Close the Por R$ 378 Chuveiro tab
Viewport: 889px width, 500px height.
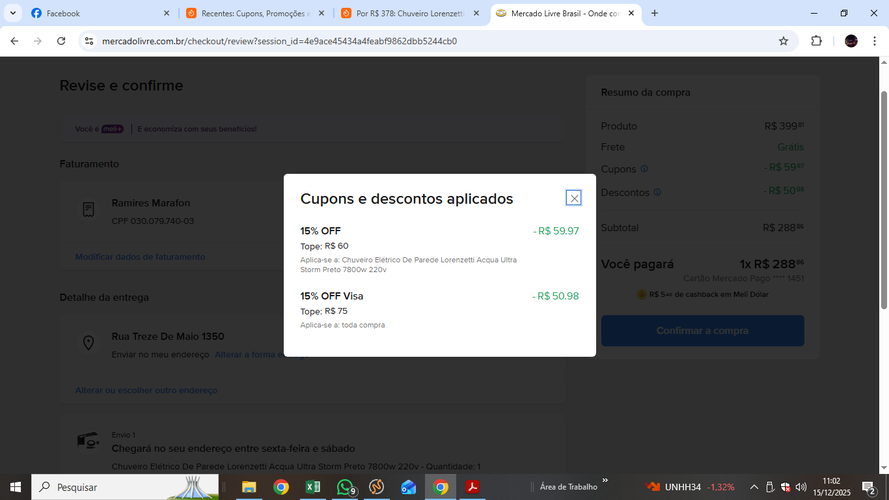coord(476,13)
